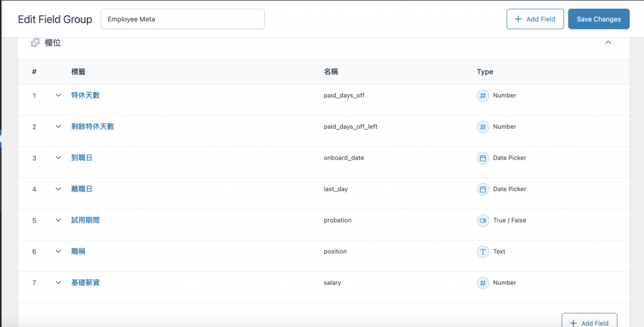Click the 標籤 column header

(78, 72)
